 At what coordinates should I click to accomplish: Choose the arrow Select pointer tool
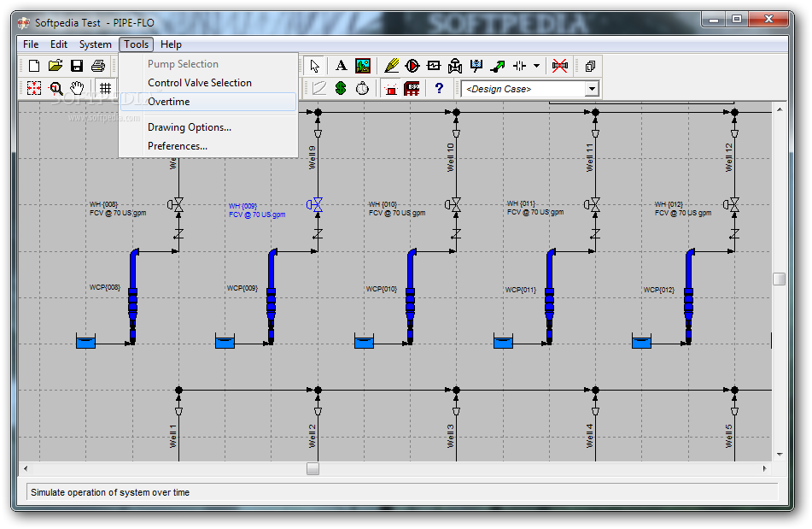coord(314,66)
